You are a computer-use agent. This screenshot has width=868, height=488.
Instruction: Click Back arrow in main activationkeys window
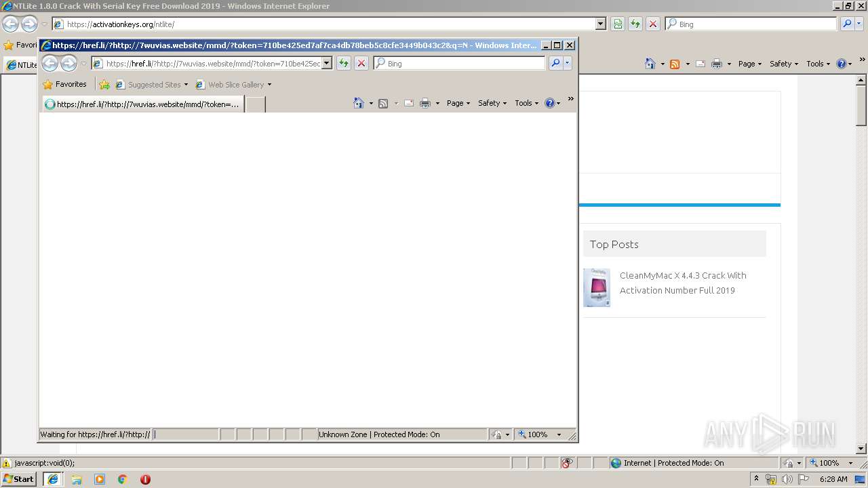[10, 24]
